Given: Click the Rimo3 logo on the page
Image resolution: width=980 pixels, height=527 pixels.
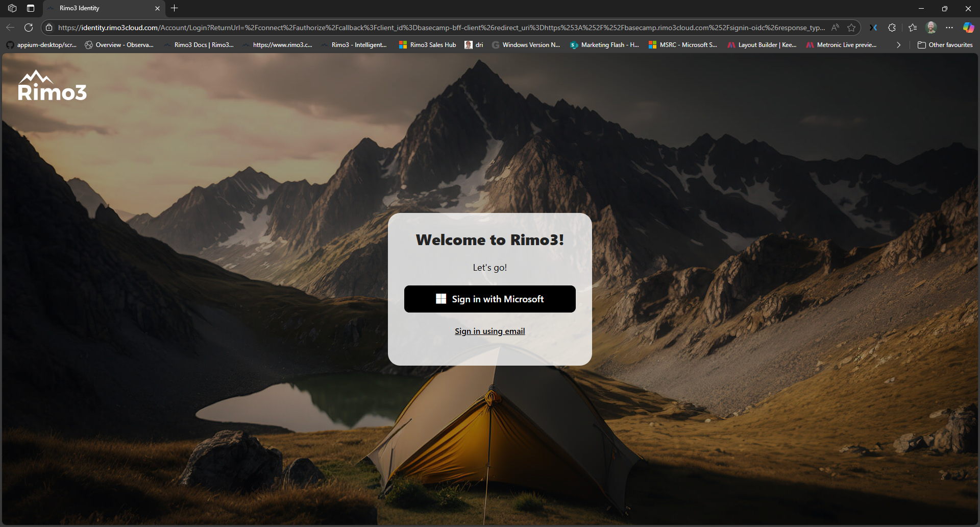Looking at the screenshot, I should [x=52, y=86].
